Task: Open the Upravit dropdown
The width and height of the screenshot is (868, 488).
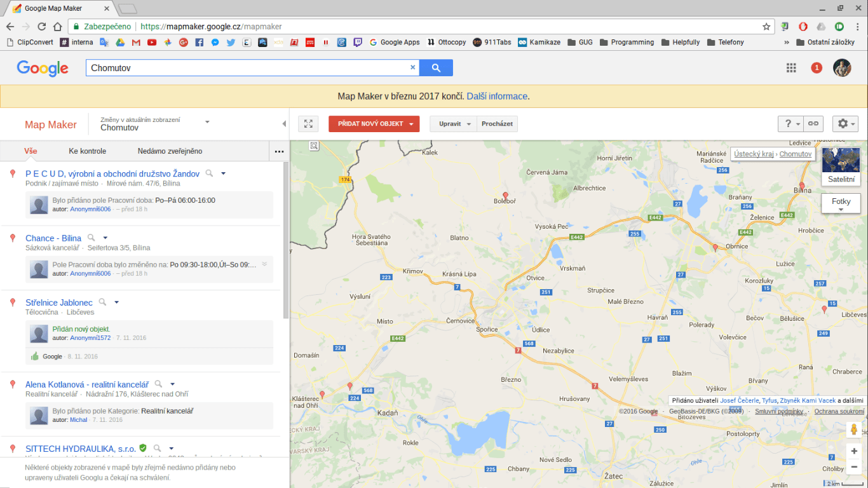Action: coord(453,124)
